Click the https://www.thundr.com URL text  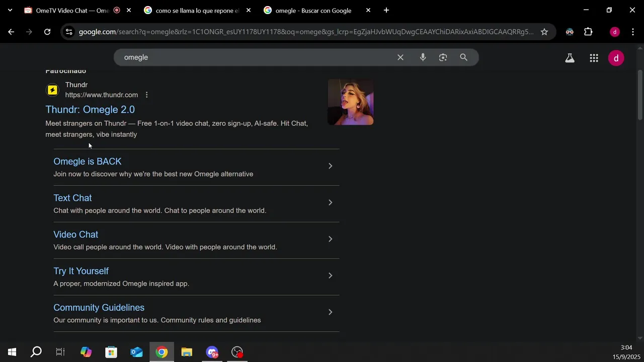click(x=101, y=95)
